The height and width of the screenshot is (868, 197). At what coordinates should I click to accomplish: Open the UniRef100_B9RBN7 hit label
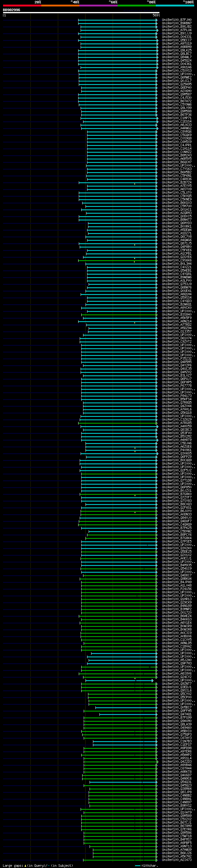176,23
